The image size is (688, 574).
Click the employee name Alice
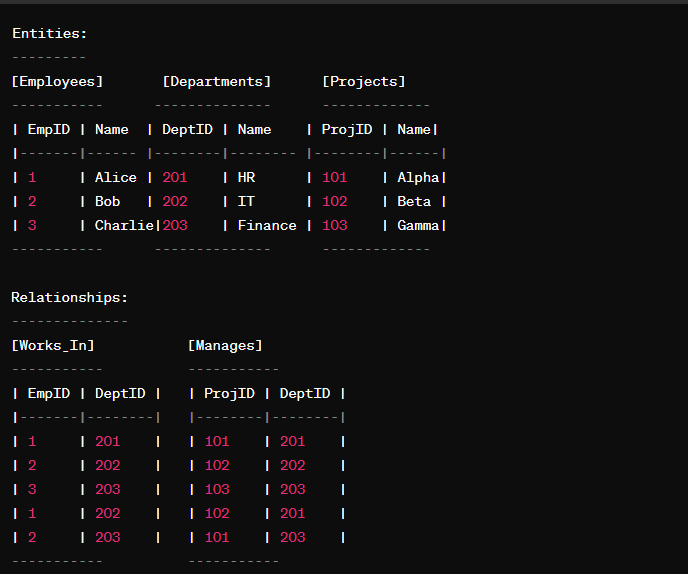116,178
